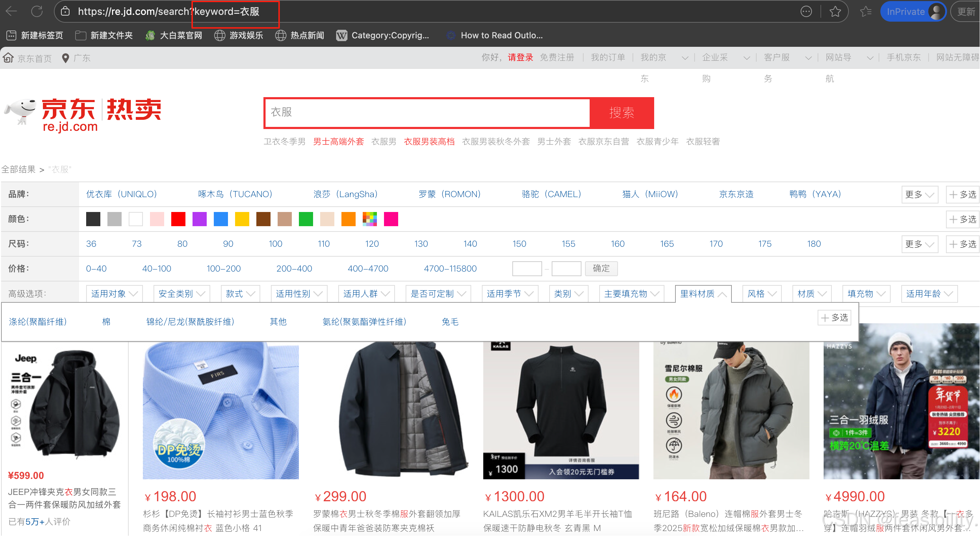Click the red 搜索 button
Image resolution: width=980 pixels, height=536 pixels.
coord(621,113)
